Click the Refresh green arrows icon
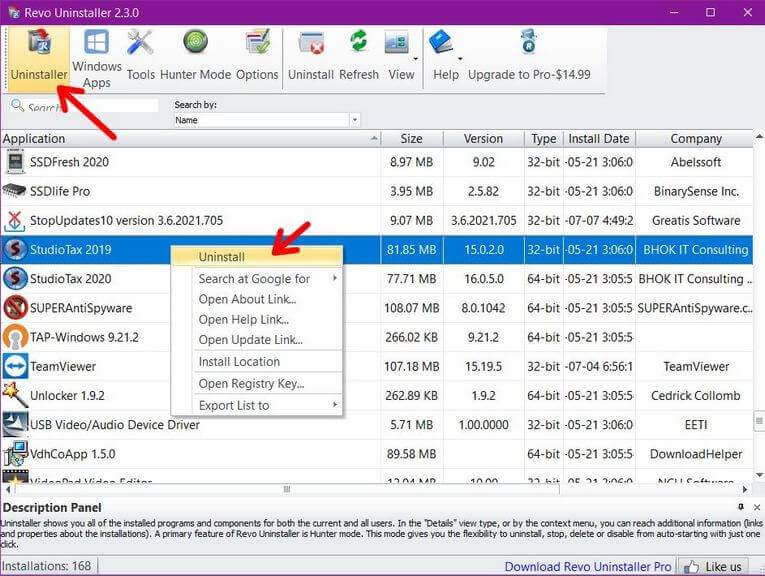 pos(359,42)
